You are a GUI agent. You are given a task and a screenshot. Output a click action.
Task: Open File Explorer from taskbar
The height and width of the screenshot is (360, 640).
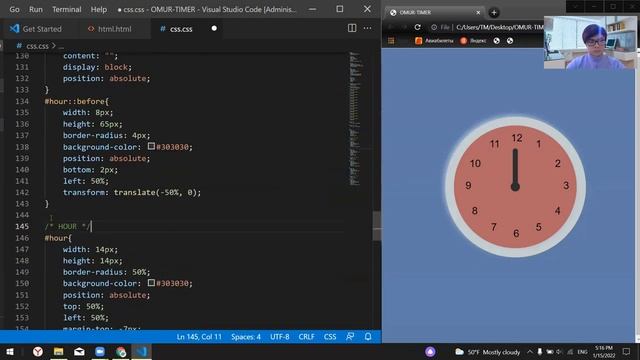tap(58, 351)
